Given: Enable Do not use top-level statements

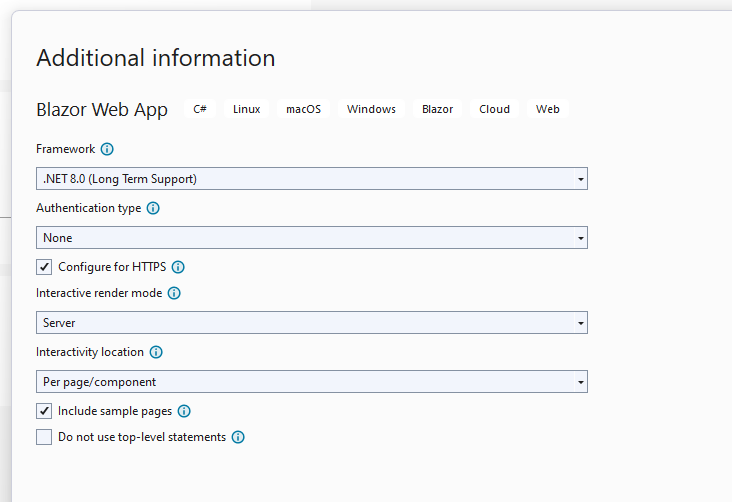Looking at the screenshot, I should coord(44,437).
